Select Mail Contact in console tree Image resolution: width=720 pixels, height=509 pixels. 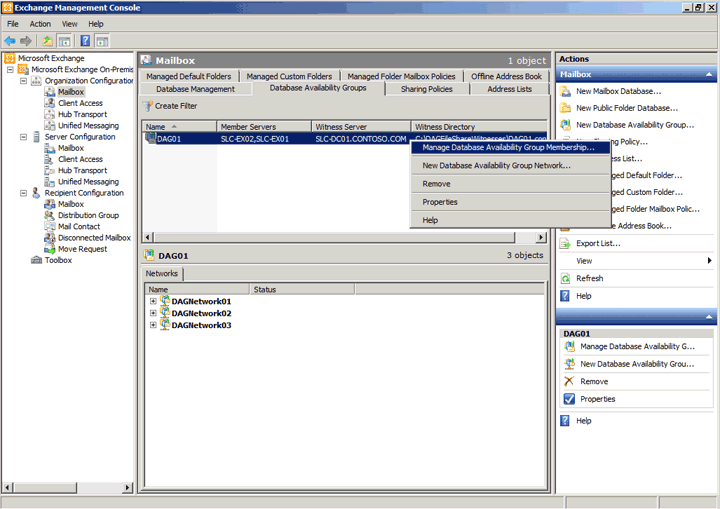[x=79, y=226]
